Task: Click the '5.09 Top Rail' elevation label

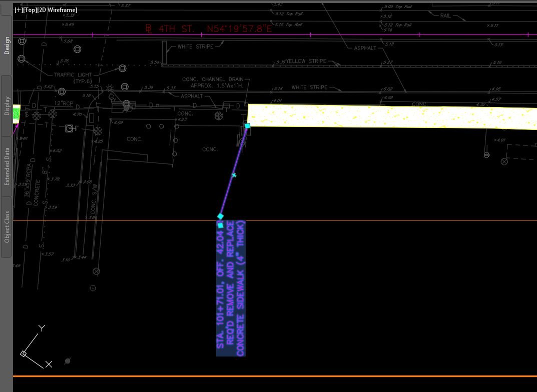Action: [398, 6]
